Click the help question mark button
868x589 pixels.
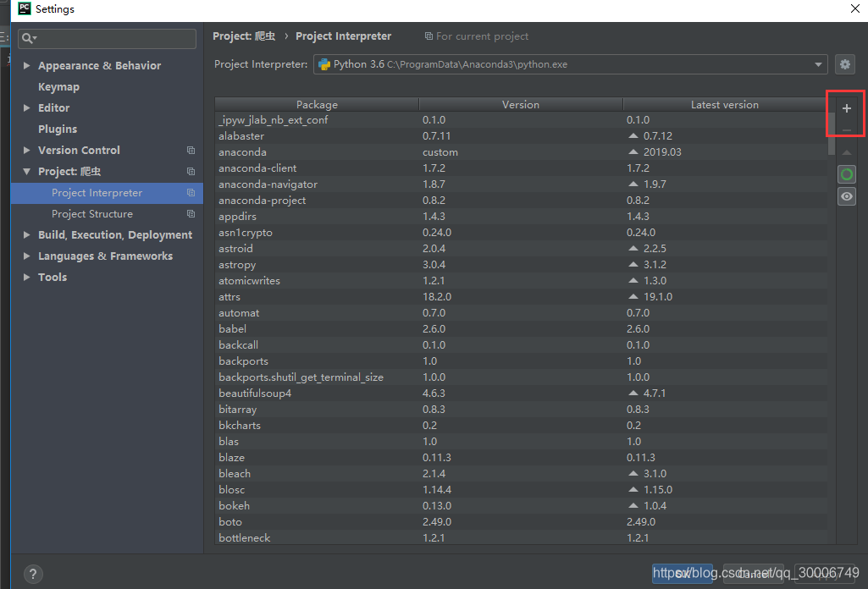click(33, 574)
